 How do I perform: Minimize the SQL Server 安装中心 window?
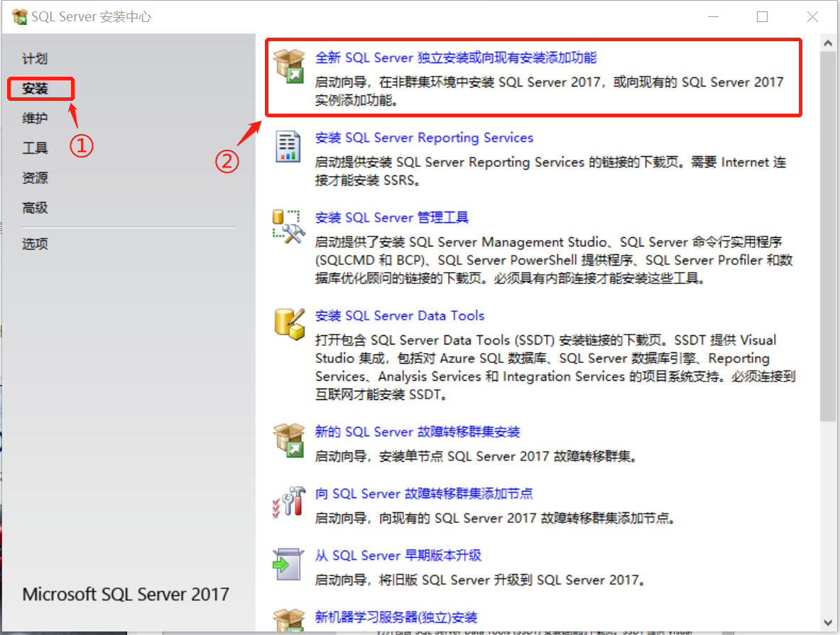713,16
